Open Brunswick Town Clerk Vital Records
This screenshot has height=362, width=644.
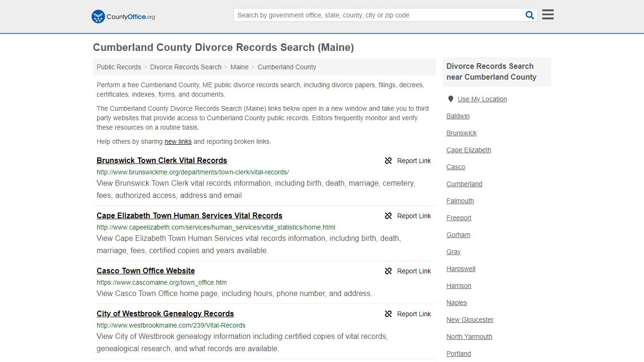coord(162,160)
